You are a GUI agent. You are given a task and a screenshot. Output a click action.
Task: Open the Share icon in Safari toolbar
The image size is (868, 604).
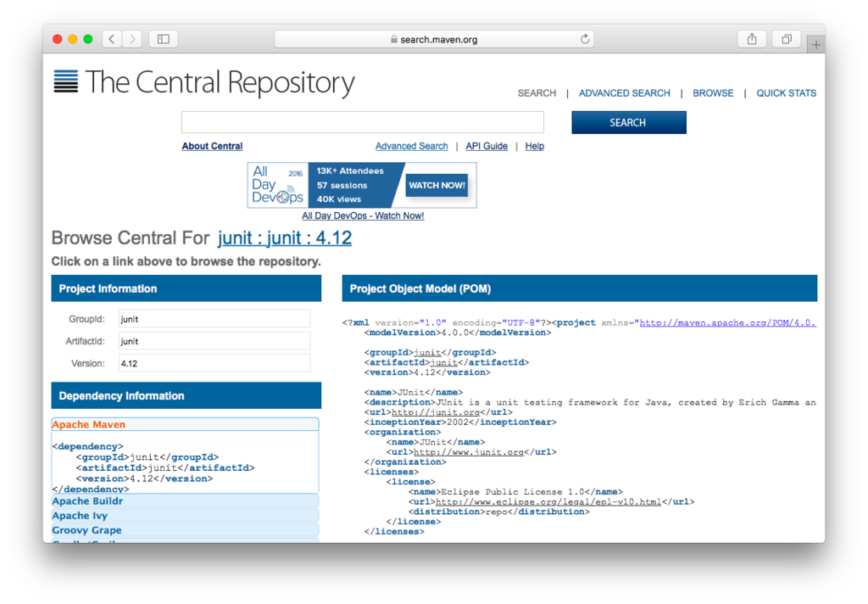coord(752,39)
